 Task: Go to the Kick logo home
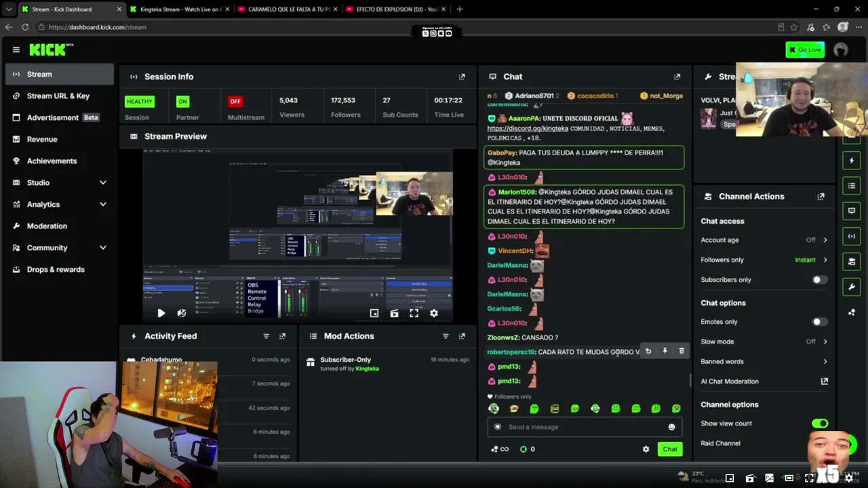coord(51,49)
